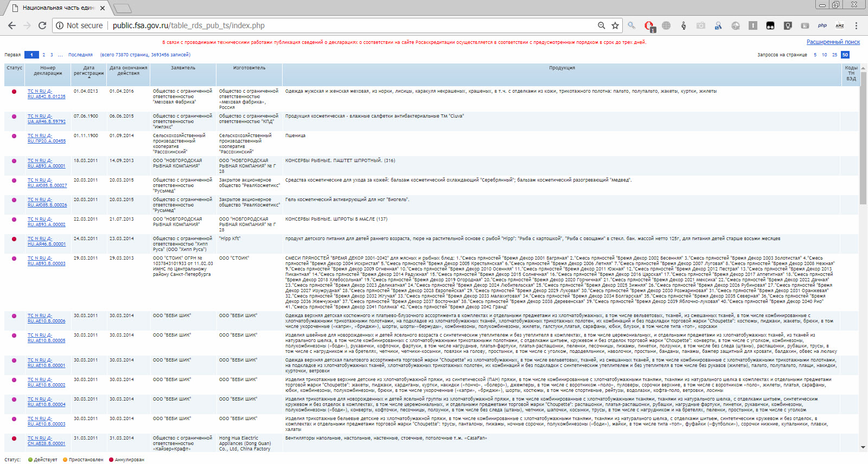Click the orange Приостановлен legend dot
Viewport: 868px width, 464px height.
(65, 460)
